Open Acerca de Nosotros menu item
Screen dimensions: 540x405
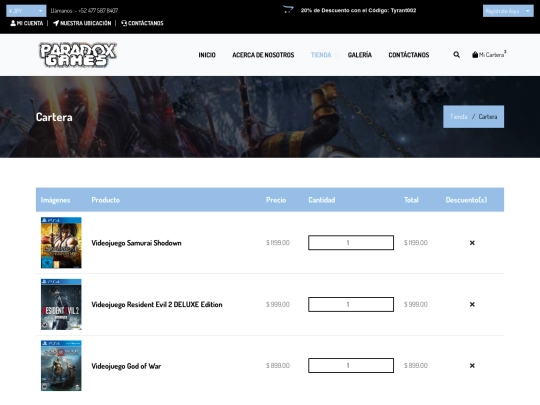coord(263,55)
